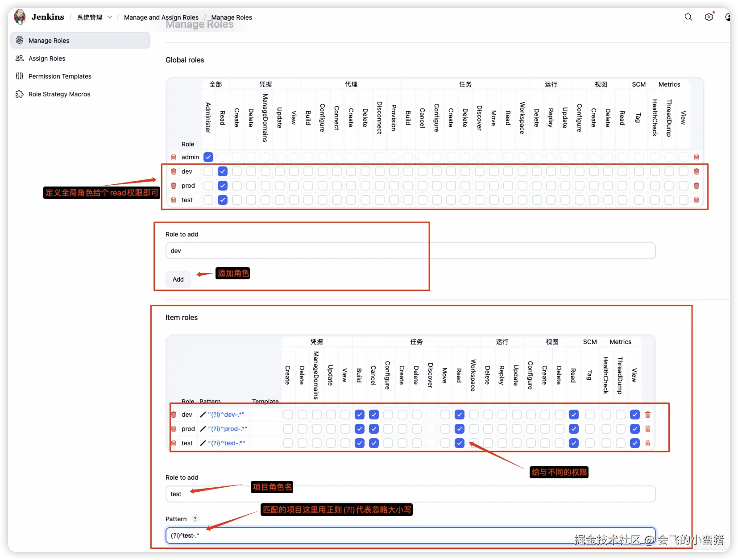Viewport: 738px width, 560px height.
Task: Edit test pattern with the pencil icon
Action: pyautogui.click(x=203, y=443)
